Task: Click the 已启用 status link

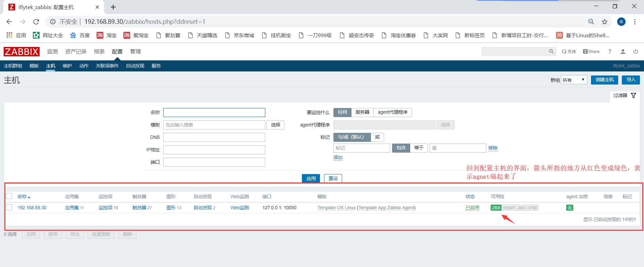Action: click(x=472, y=208)
